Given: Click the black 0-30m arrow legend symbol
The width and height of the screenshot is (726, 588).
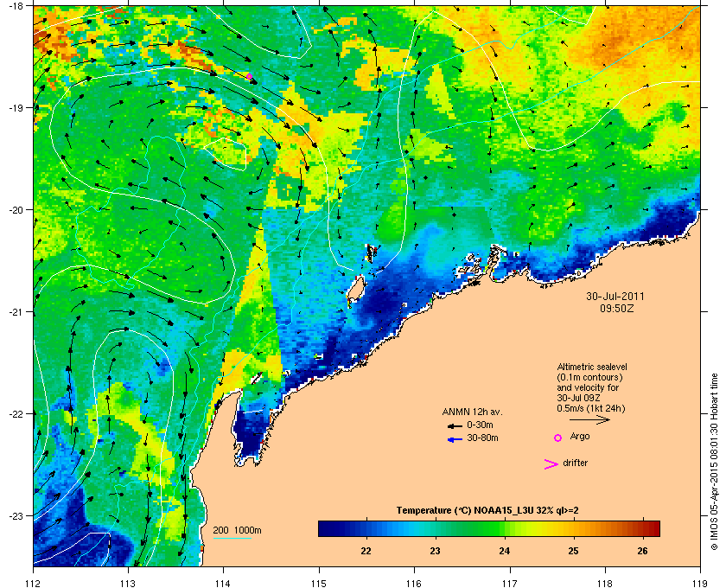Looking at the screenshot, I should (x=455, y=425).
